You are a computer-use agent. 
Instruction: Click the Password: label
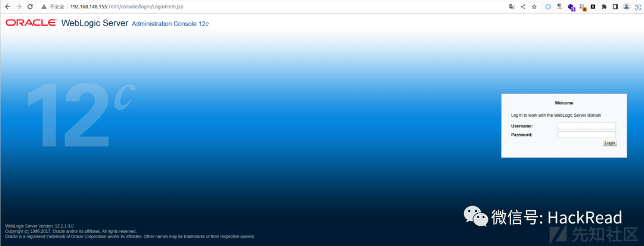(x=522, y=135)
